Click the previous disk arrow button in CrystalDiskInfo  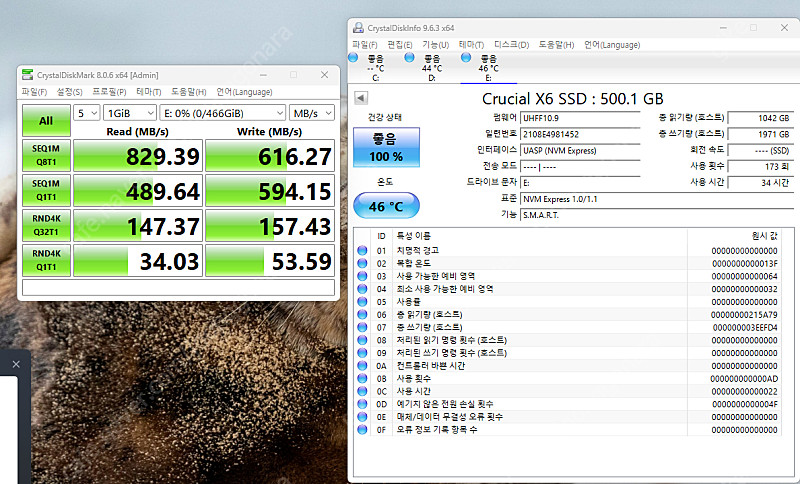[361, 98]
